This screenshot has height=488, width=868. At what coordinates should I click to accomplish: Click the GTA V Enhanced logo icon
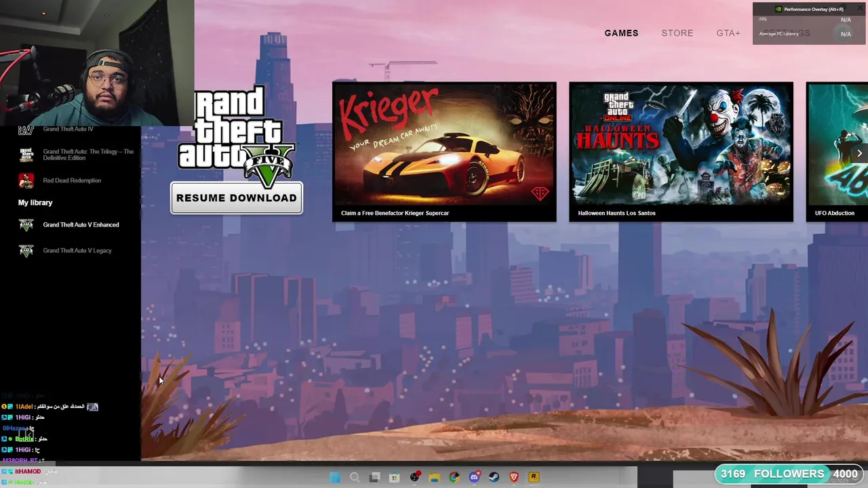click(x=26, y=225)
